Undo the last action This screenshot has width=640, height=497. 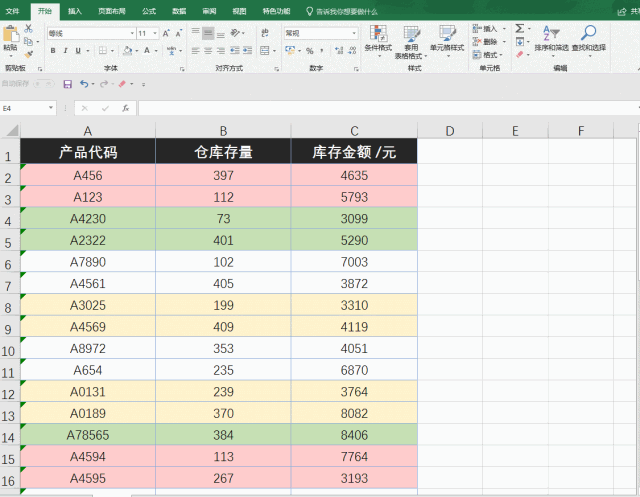pyautogui.click(x=84, y=84)
